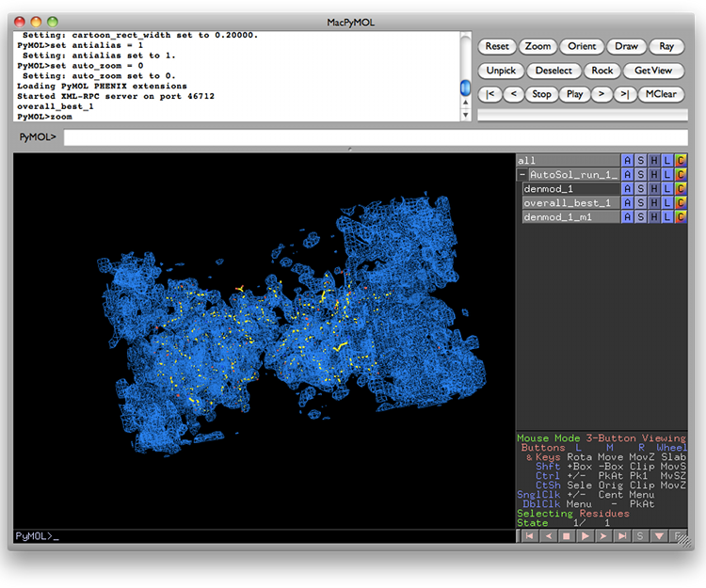
Task: Open the down-arrow menu in bottom playback bar
Action: (659, 536)
